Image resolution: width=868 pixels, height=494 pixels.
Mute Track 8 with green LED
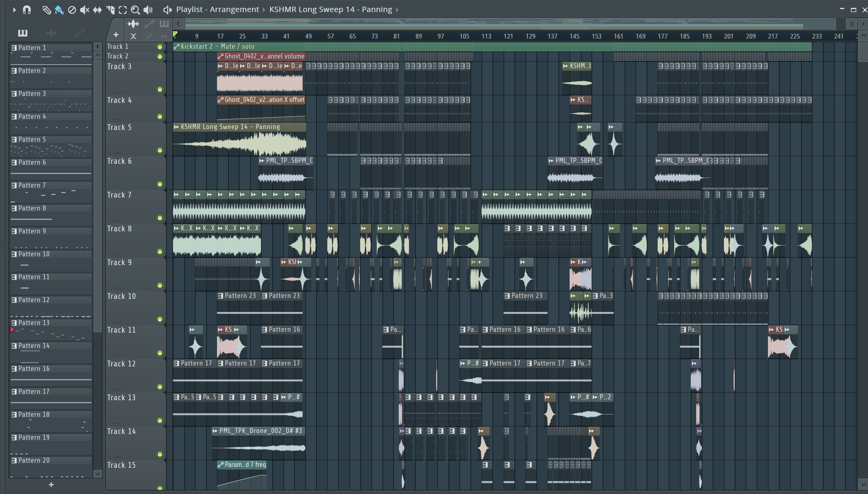pos(160,252)
